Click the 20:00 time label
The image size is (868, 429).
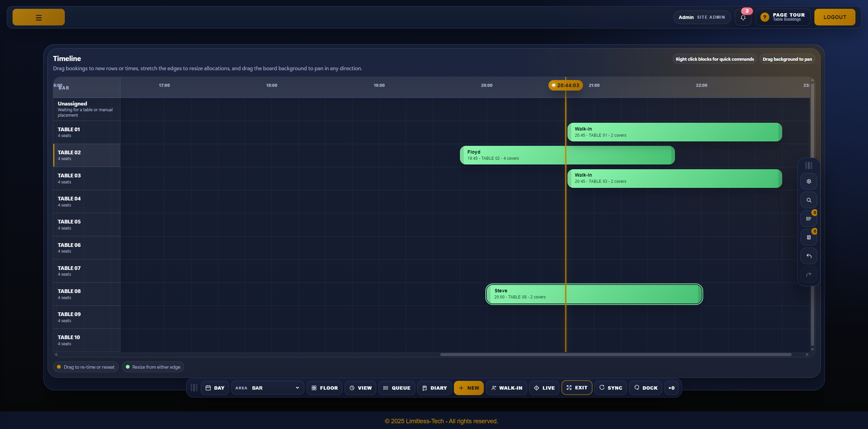point(487,85)
